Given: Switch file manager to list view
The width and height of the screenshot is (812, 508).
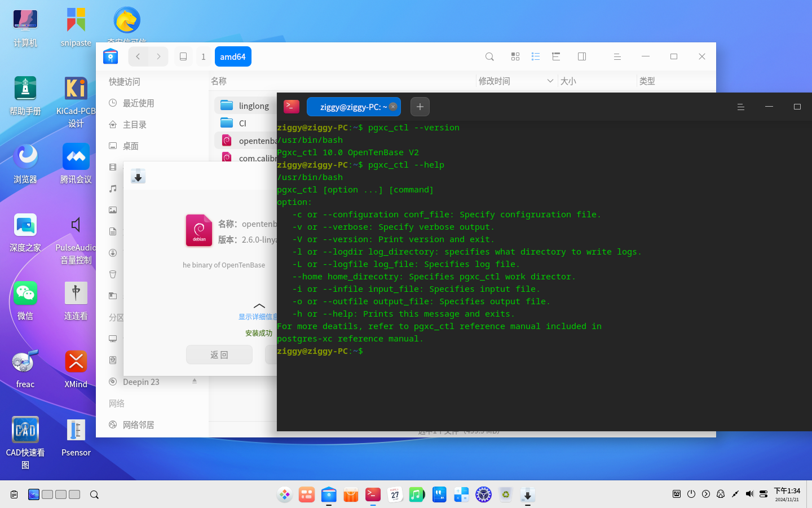Looking at the screenshot, I should tap(536, 56).
